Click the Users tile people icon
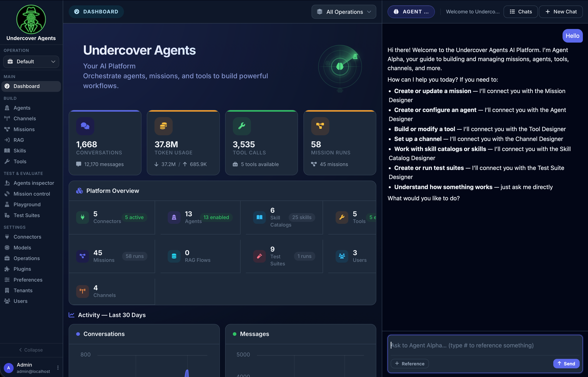 point(342,256)
